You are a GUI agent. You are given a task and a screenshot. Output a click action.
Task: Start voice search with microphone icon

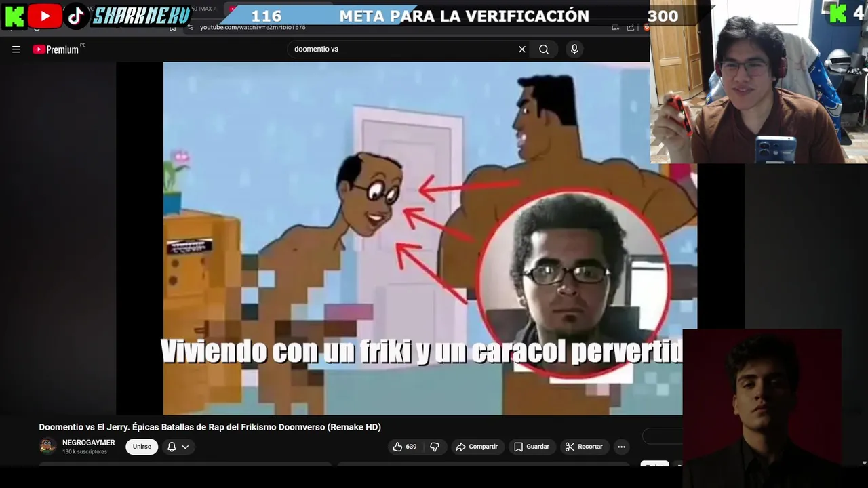574,49
